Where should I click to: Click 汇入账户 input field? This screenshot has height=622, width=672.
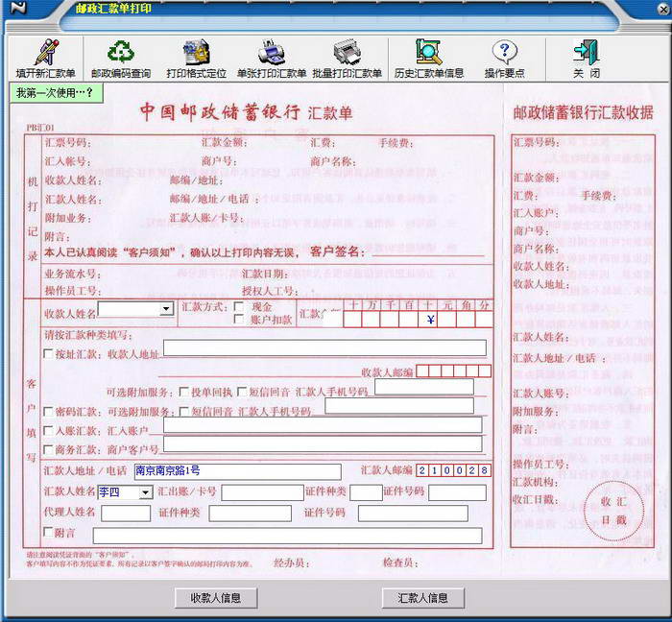click(x=323, y=425)
